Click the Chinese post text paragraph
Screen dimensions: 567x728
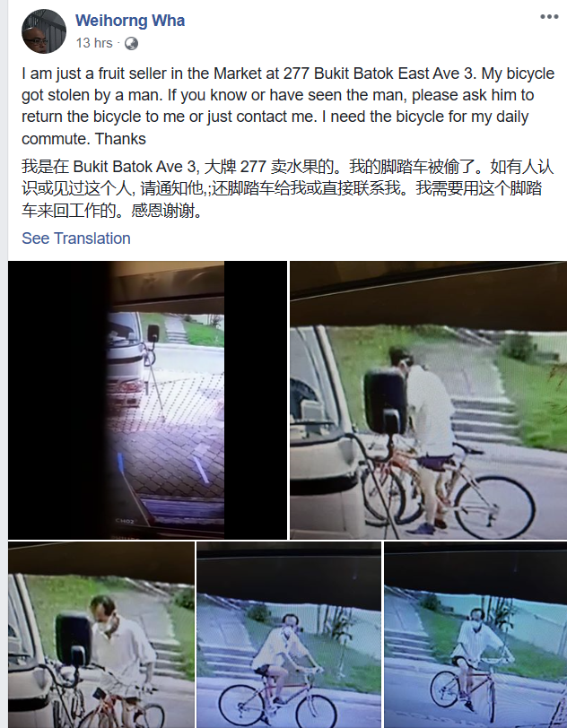(x=287, y=188)
